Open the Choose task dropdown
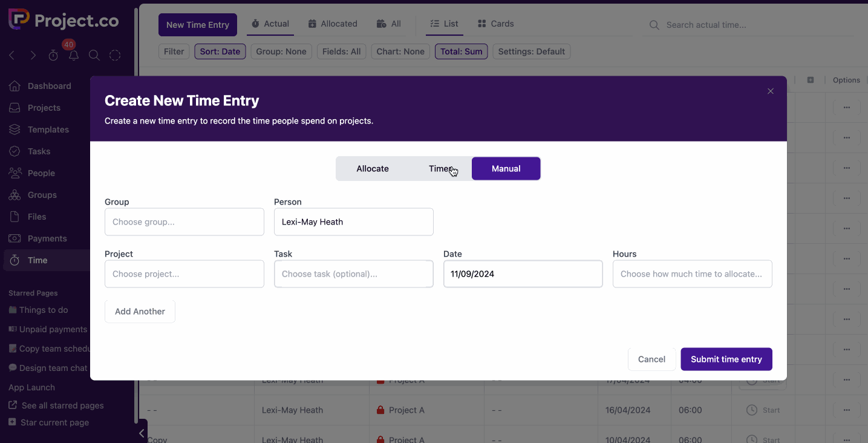Image resolution: width=868 pixels, height=443 pixels. tap(353, 274)
